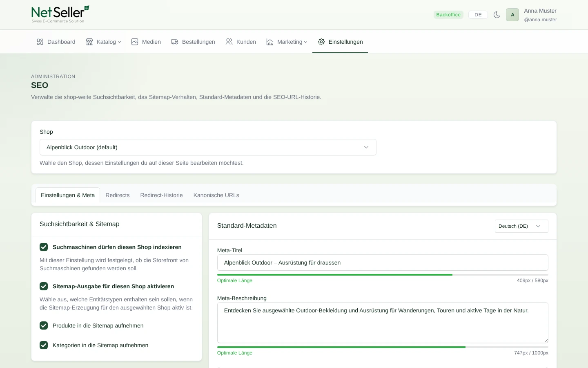Click the NetSeller logo
588x368 pixels.
(x=60, y=14)
